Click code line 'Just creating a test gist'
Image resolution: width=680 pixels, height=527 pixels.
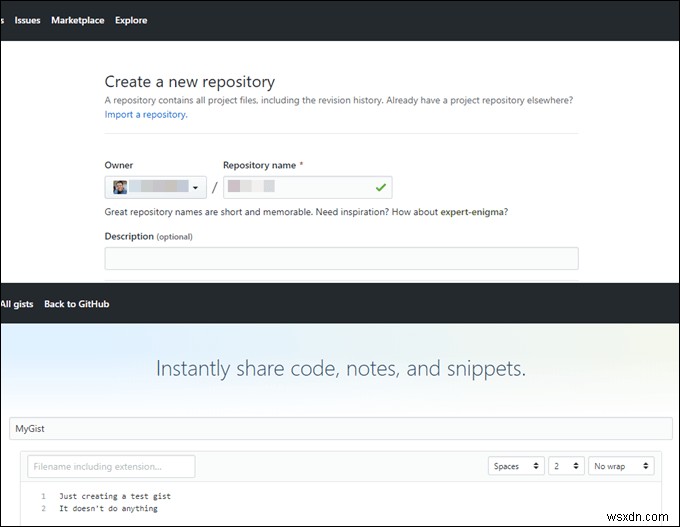coord(115,496)
